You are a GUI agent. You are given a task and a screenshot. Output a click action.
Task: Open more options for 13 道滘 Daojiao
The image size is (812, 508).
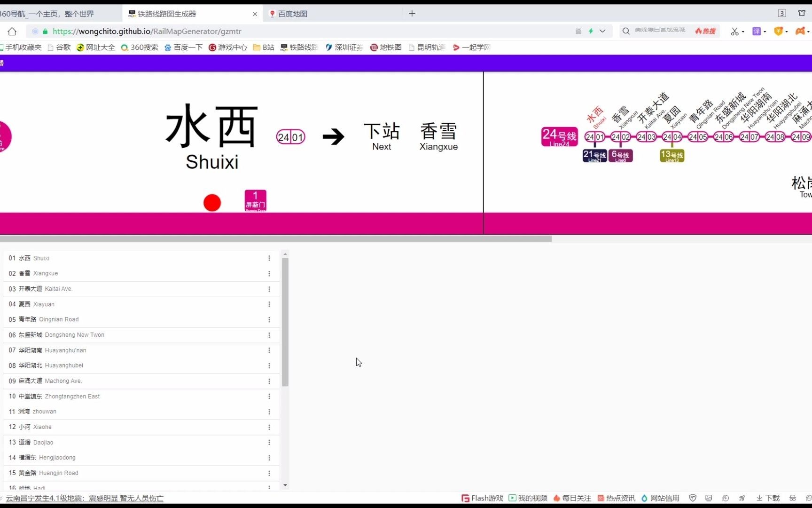click(269, 443)
